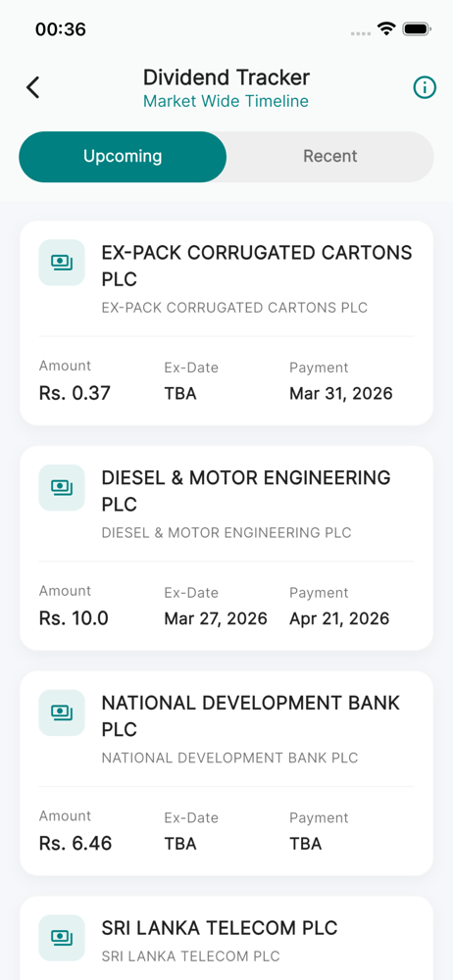Tap the EX-PACK CORRUGATED CARTONS dividend icon

62,263
